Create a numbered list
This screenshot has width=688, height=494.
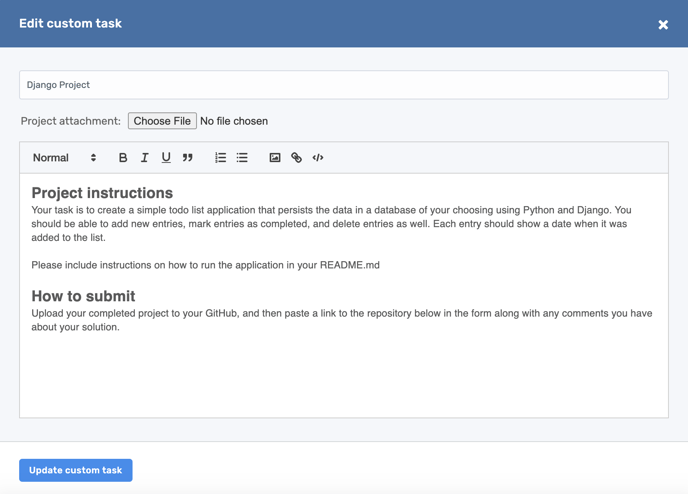220,158
